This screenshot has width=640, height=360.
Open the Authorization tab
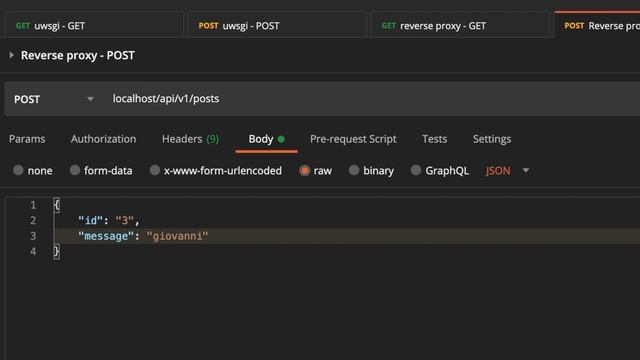click(x=103, y=139)
